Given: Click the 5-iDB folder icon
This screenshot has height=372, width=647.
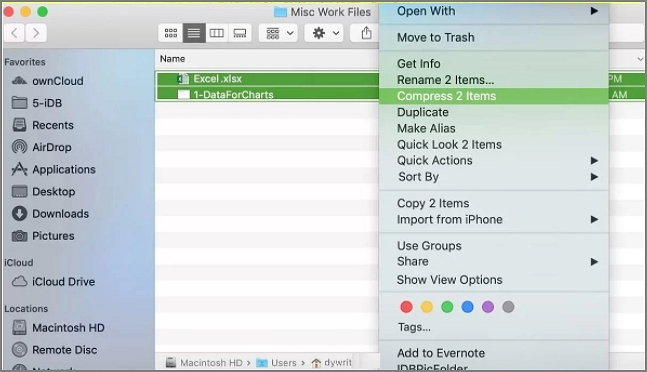Looking at the screenshot, I should 19,103.
